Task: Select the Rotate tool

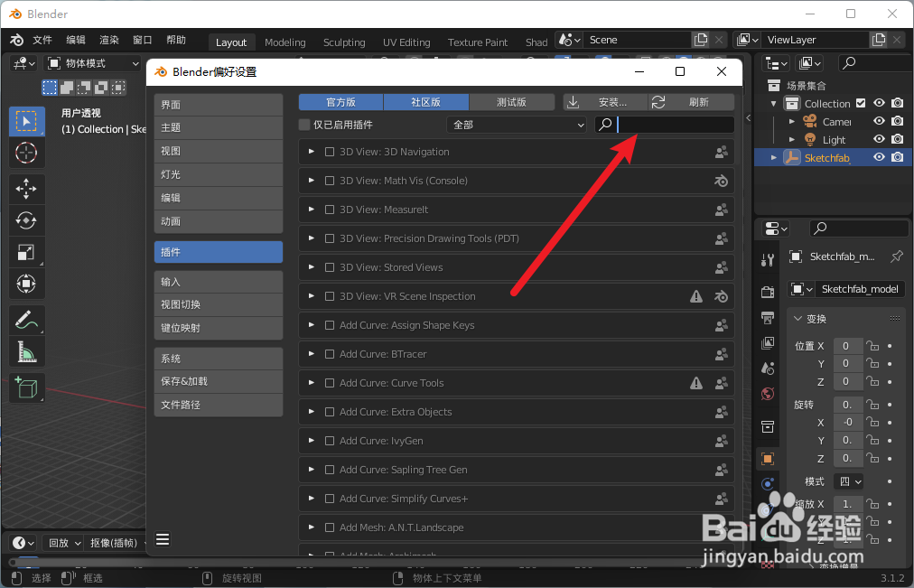Action: (x=26, y=220)
